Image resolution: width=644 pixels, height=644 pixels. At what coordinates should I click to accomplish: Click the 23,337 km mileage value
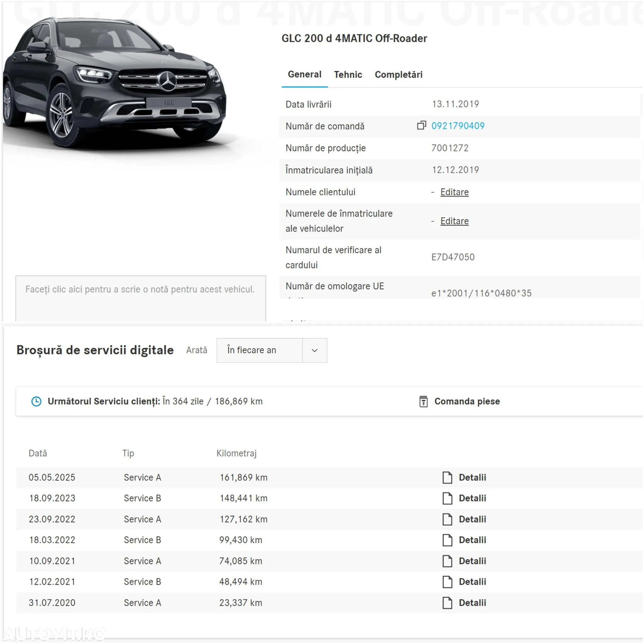pos(241,603)
